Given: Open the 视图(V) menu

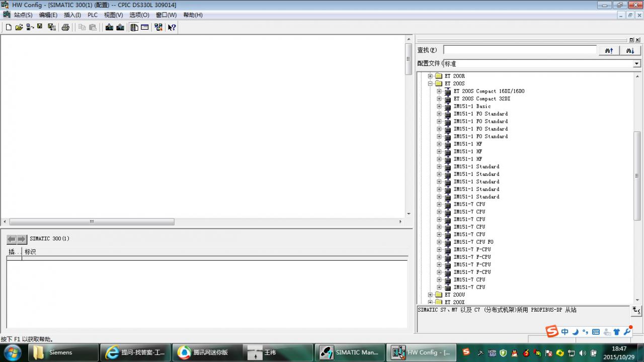Looking at the screenshot, I should coord(113,15).
